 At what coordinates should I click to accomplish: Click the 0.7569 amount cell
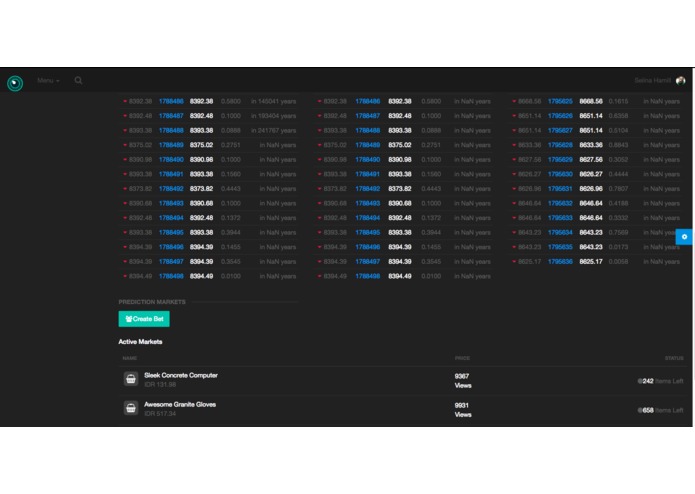pyautogui.click(x=618, y=233)
